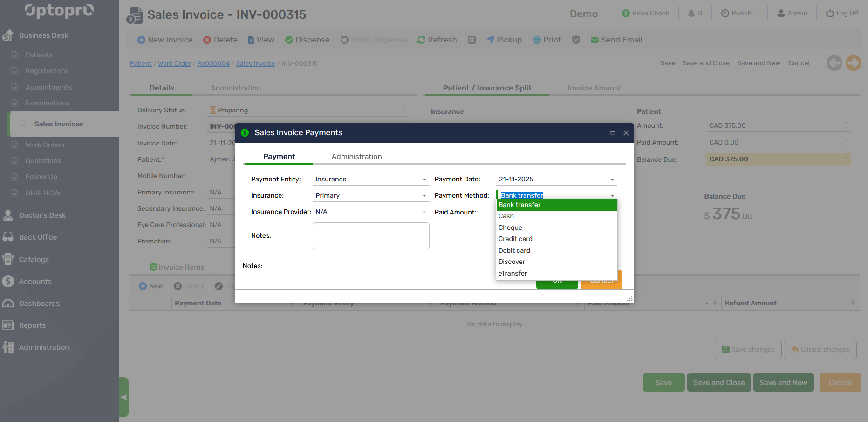Click the shield icon in toolbar
The image size is (868, 422).
(x=576, y=40)
